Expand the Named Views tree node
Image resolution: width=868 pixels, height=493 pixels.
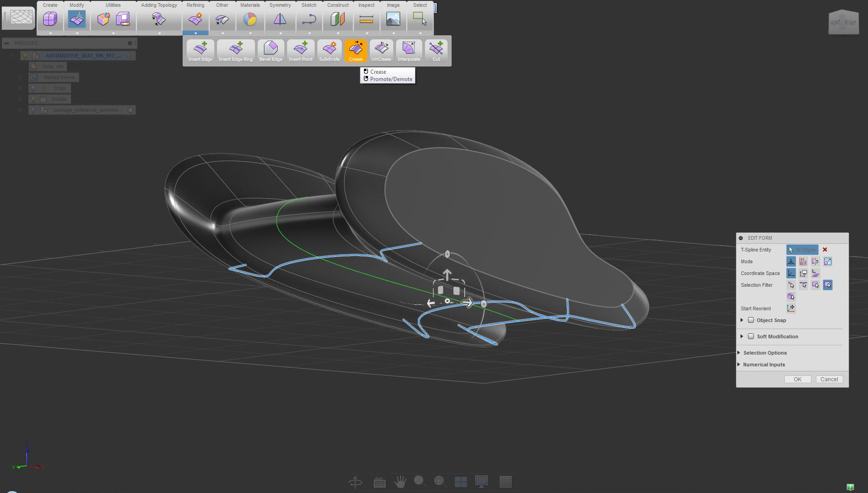tap(20, 77)
